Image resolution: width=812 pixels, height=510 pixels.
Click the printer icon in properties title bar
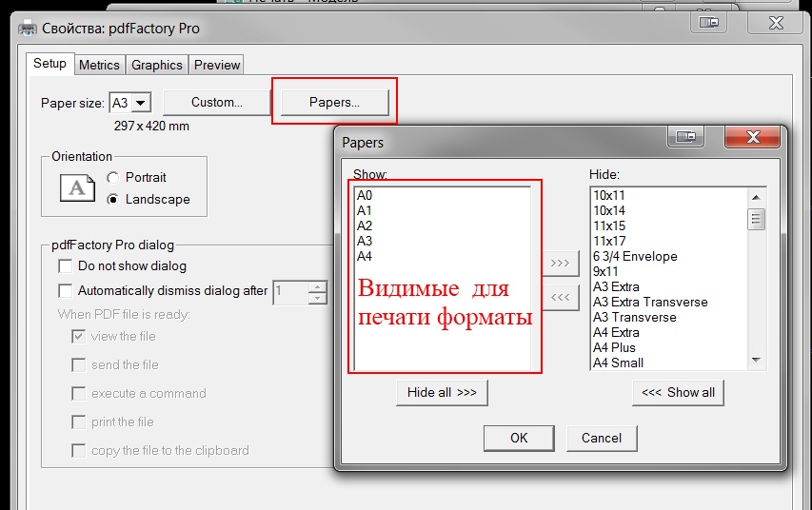(28, 29)
